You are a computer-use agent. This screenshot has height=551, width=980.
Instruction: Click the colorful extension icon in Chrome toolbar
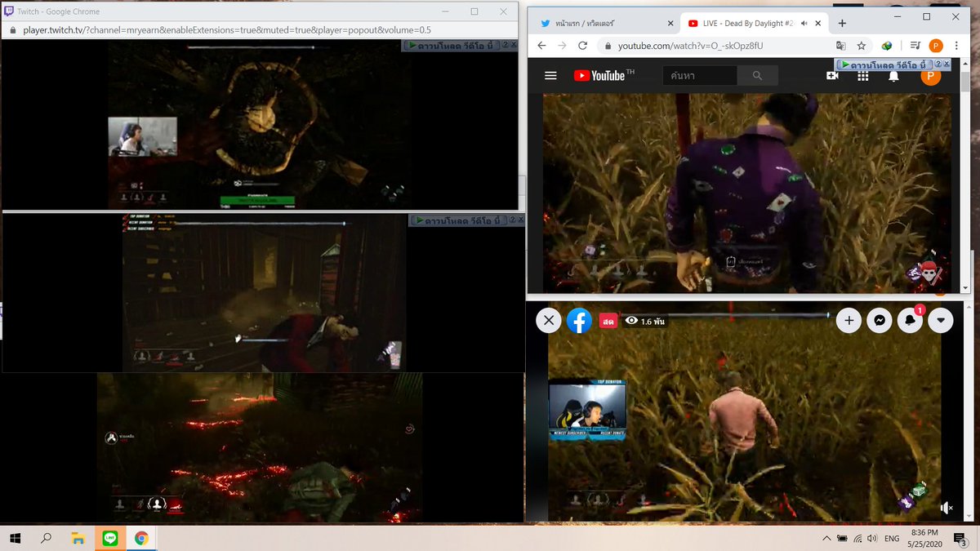[x=887, y=46]
